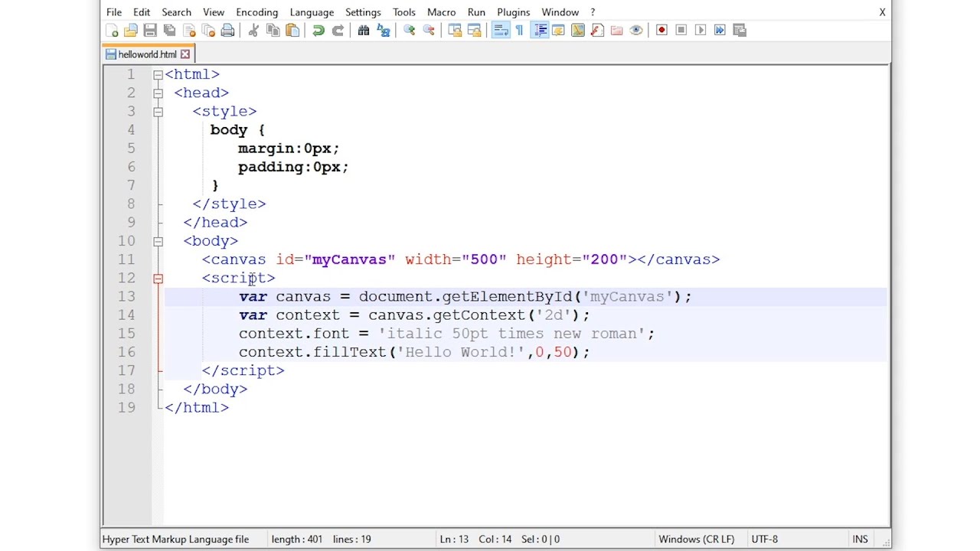Click Hyper Text Markup Language file status
980x551 pixels.
(176, 539)
